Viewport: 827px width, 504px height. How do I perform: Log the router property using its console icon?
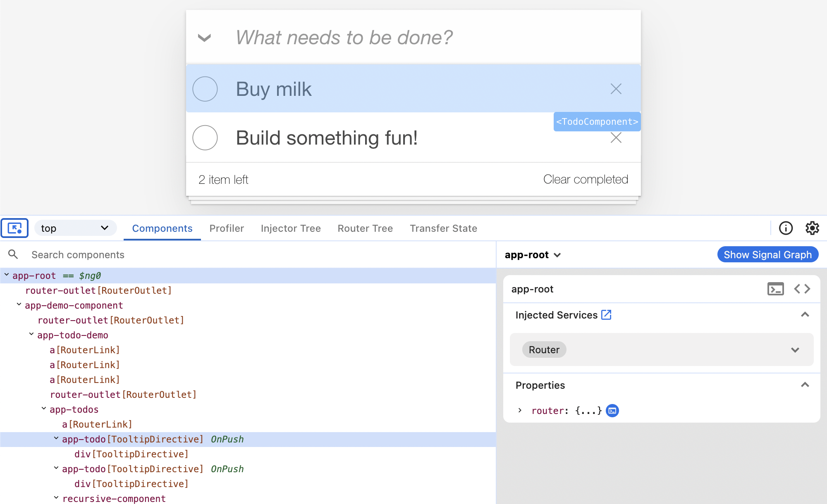click(612, 410)
